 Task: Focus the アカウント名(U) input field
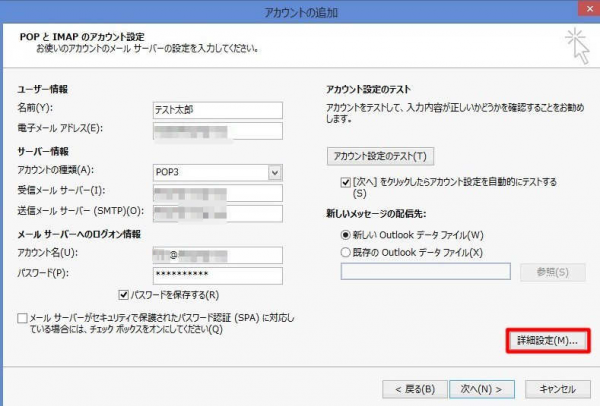click(217, 254)
